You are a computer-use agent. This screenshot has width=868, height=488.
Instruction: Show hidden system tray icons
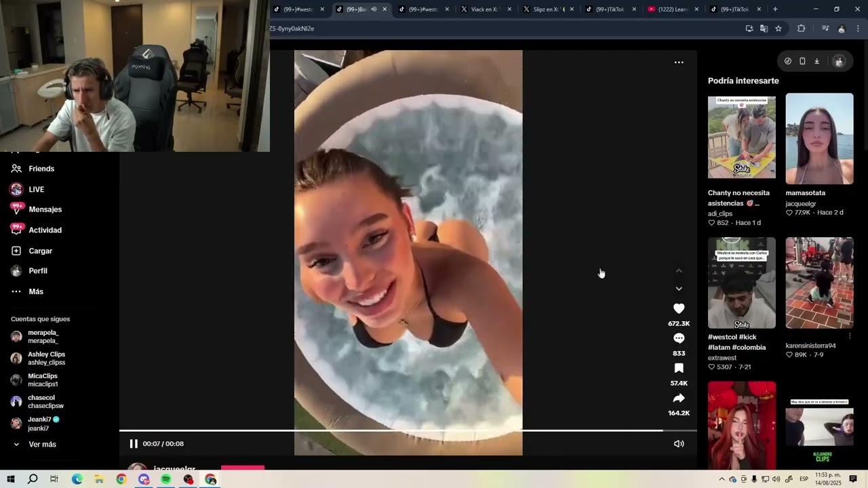[x=722, y=479]
